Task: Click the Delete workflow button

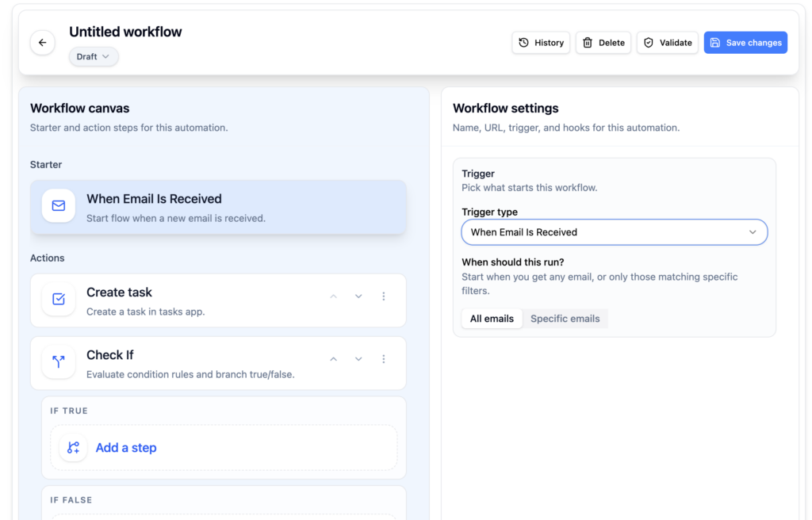Action: point(603,43)
